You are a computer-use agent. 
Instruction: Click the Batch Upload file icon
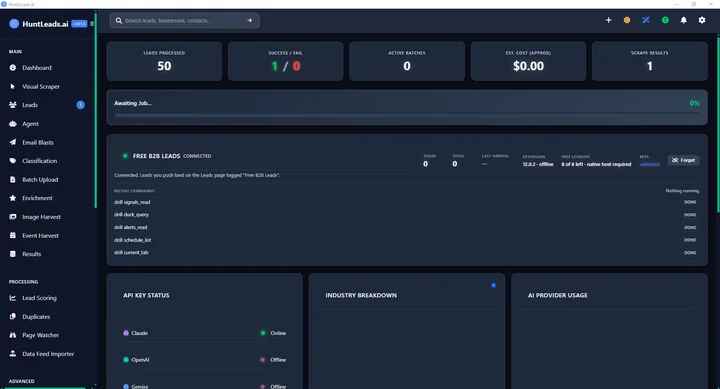pyautogui.click(x=12, y=180)
